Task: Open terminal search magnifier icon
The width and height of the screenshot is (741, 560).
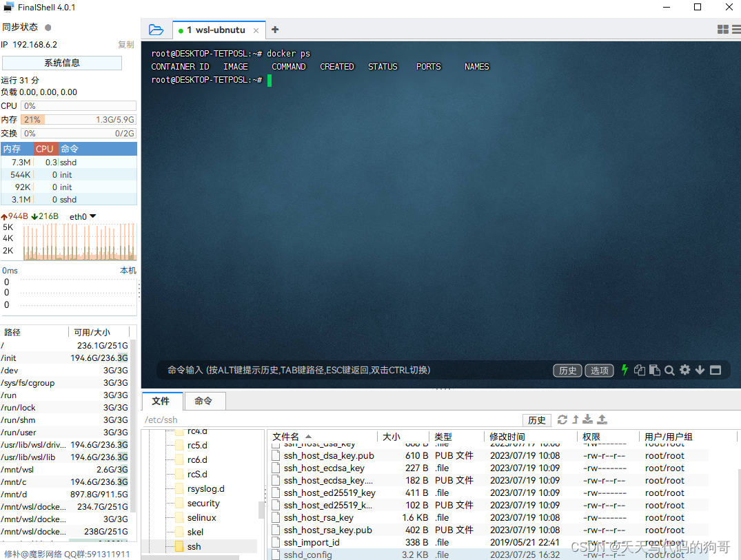Action: [669, 370]
